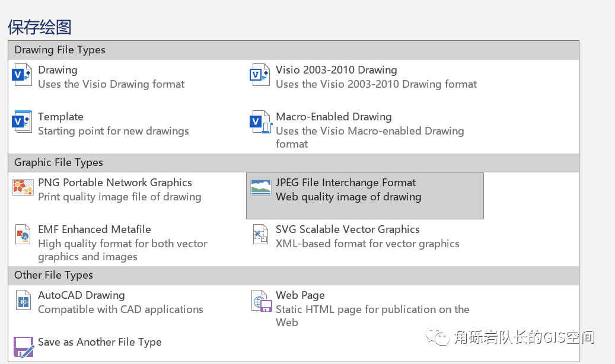Image resolution: width=615 pixels, height=364 pixels.
Task: Click 'Uses the Visio 2003-2010 Drawing format' text
Action: click(x=376, y=84)
